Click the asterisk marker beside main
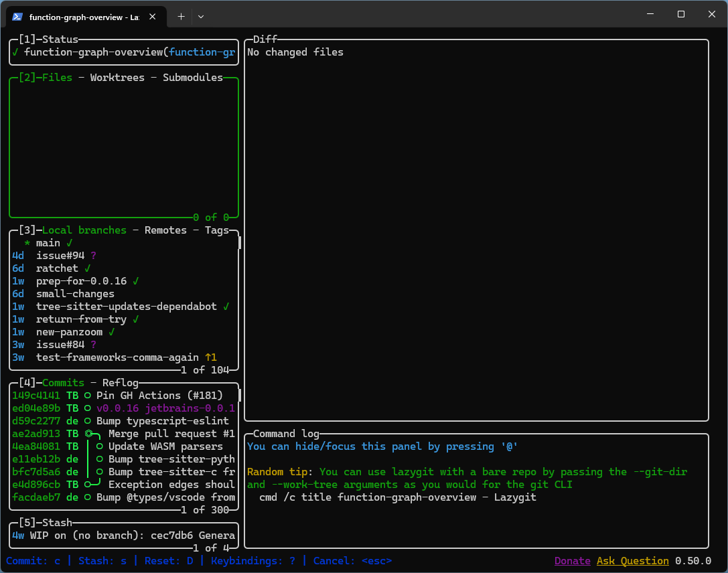728x573 pixels. [x=27, y=243]
